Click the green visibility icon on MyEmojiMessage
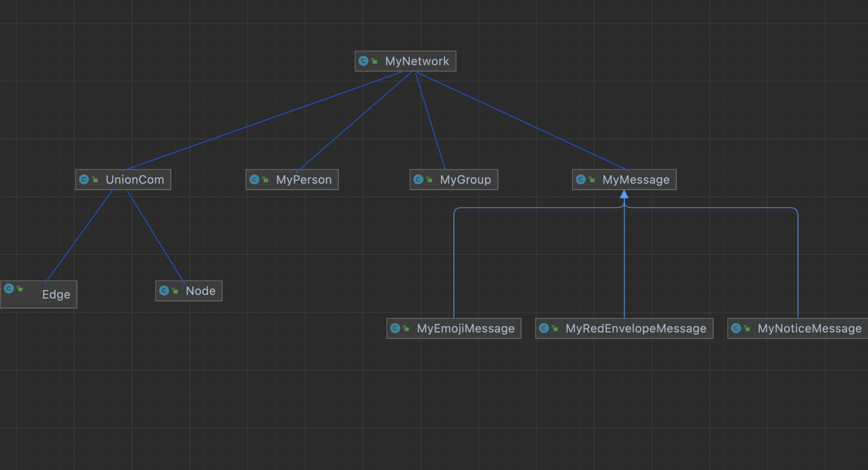 tap(407, 329)
